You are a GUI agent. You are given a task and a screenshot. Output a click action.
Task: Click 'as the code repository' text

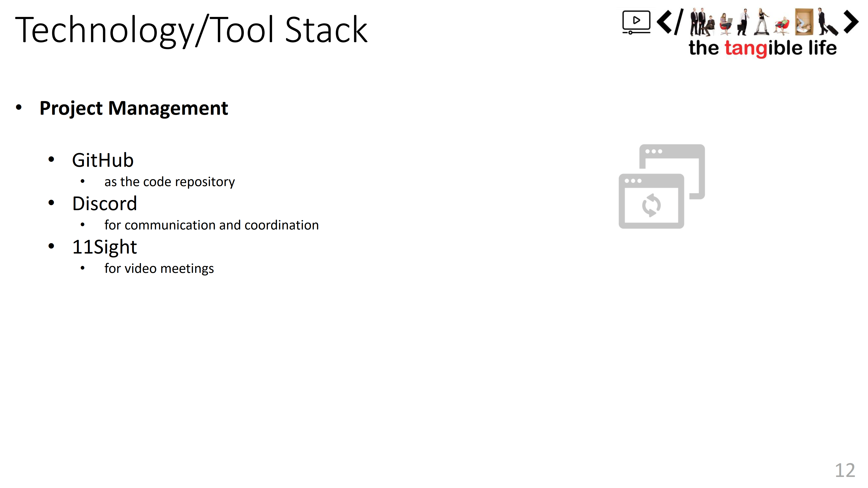169,182
